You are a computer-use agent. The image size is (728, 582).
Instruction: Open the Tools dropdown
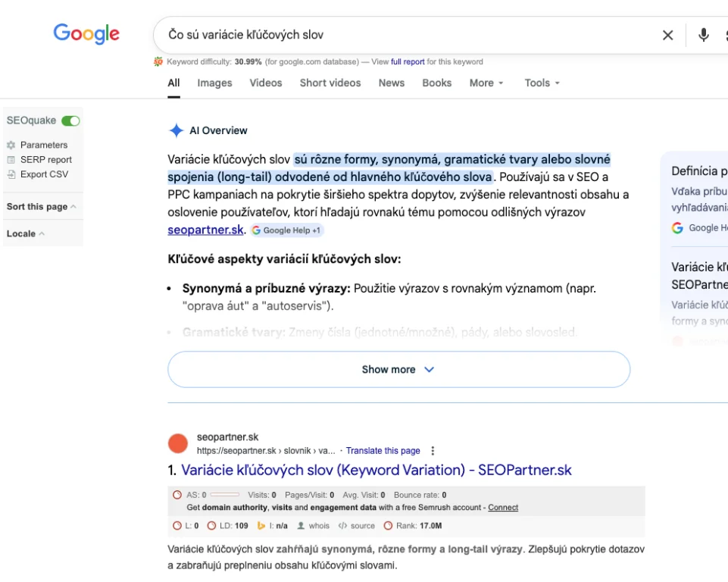coord(542,83)
